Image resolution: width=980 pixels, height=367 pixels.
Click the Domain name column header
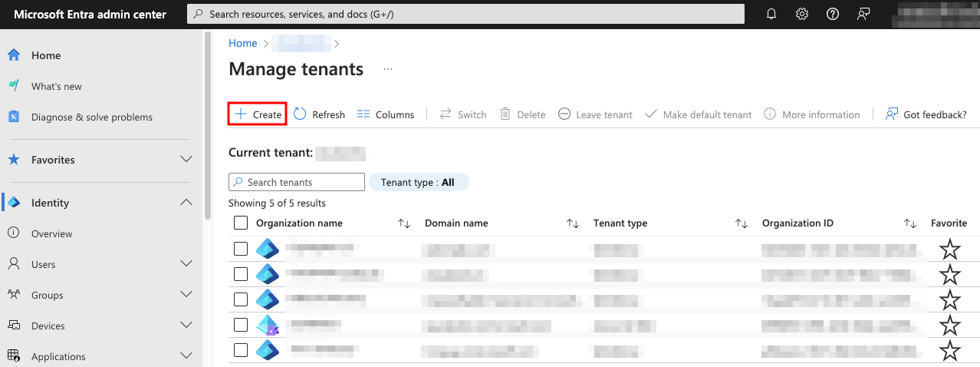pyautogui.click(x=456, y=223)
